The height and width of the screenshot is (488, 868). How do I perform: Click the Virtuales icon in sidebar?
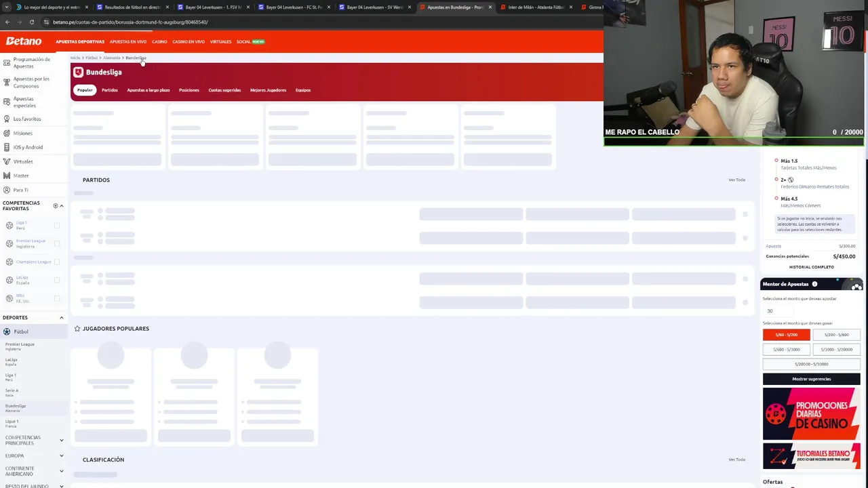tap(6, 161)
